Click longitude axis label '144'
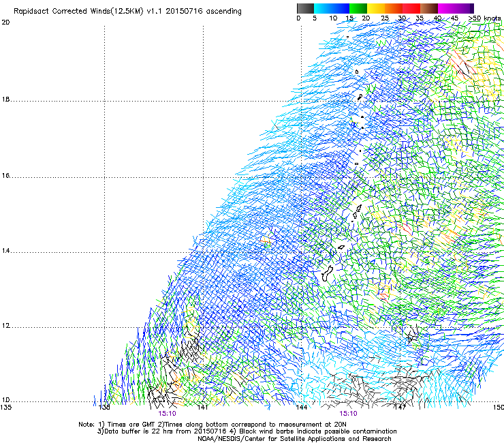 [301, 408]
